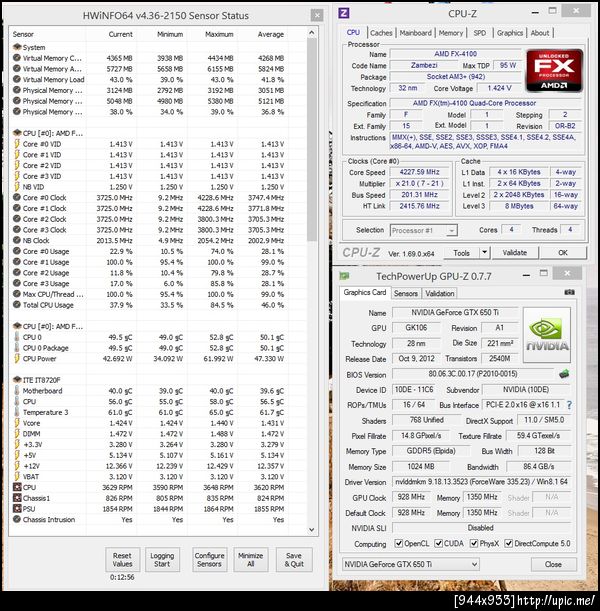Select the Graphics Card tab in GPU-Z
Image resolution: width=600 pixels, height=611 pixels.
tap(365, 293)
